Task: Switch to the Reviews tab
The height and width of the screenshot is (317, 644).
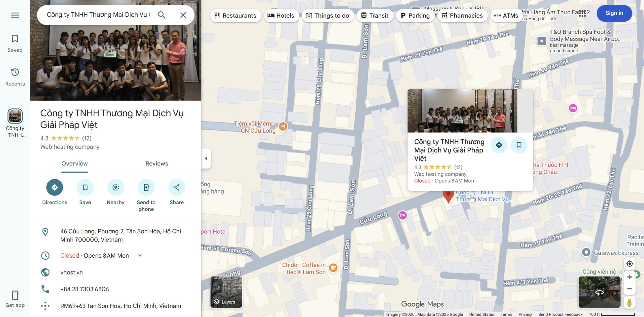Action: pyautogui.click(x=157, y=164)
